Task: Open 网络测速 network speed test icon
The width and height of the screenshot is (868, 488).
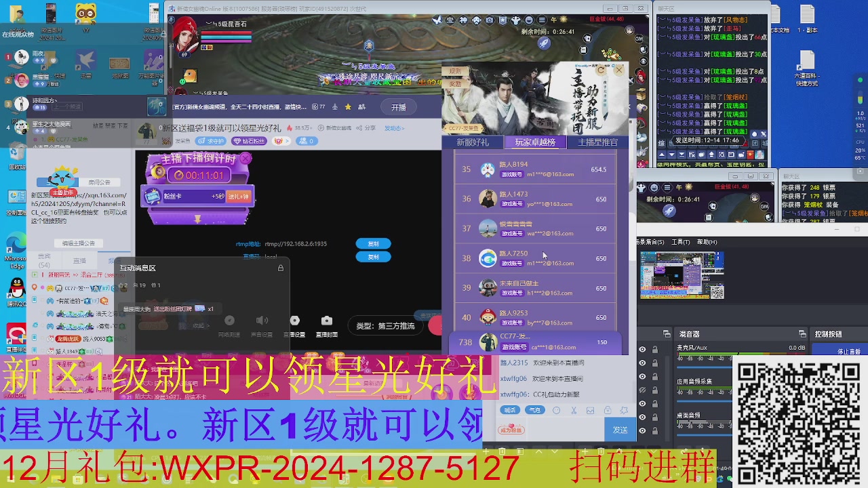Action: (229, 321)
